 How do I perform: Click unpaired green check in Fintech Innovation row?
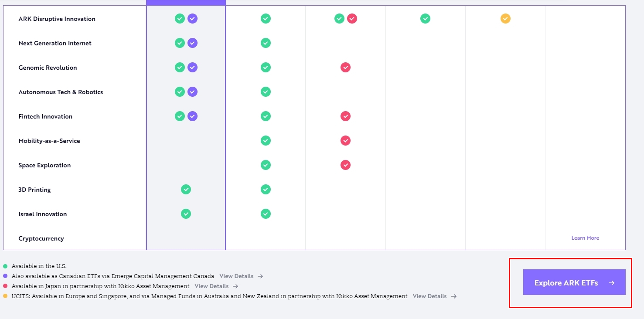pos(266,116)
